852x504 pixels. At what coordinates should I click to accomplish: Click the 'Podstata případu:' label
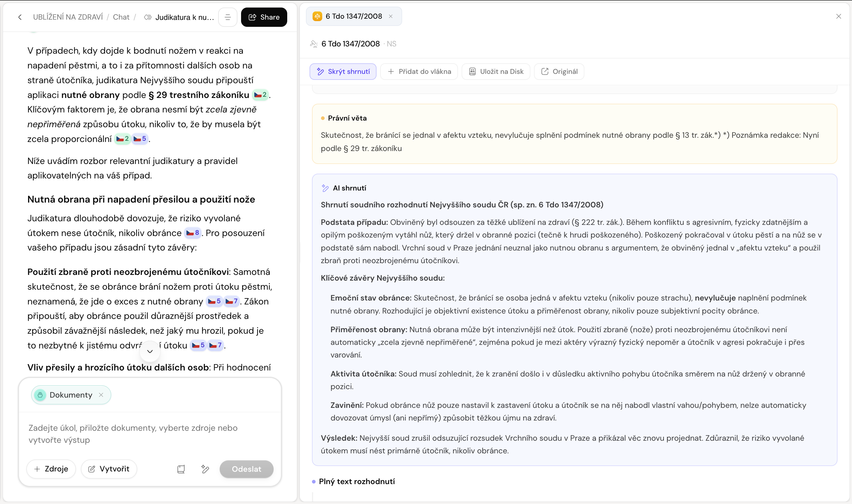(354, 222)
